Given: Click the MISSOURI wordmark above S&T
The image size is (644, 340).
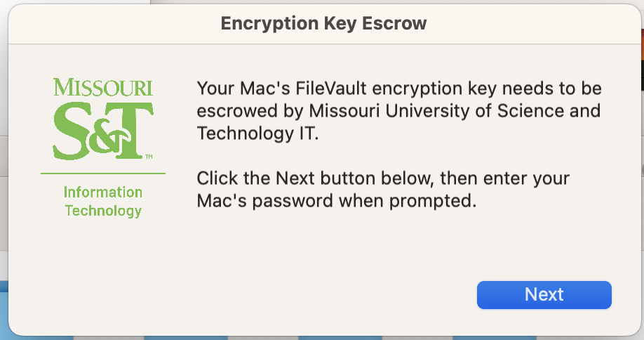Looking at the screenshot, I should point(103,87).
